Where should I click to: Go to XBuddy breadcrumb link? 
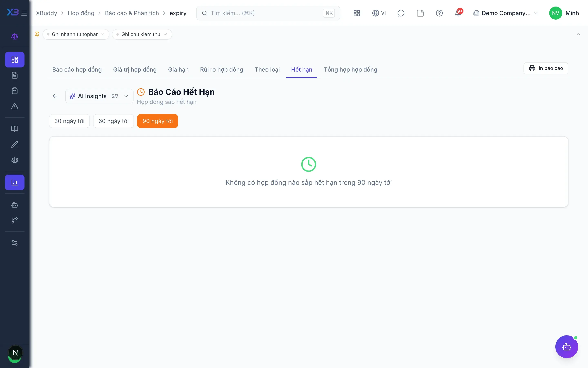click(x=46, y=13)
